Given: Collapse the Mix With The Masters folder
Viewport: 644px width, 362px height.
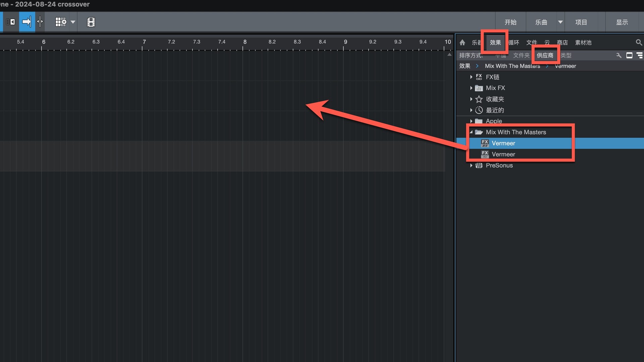Looking at the screenshot, I should click(471, 132).
